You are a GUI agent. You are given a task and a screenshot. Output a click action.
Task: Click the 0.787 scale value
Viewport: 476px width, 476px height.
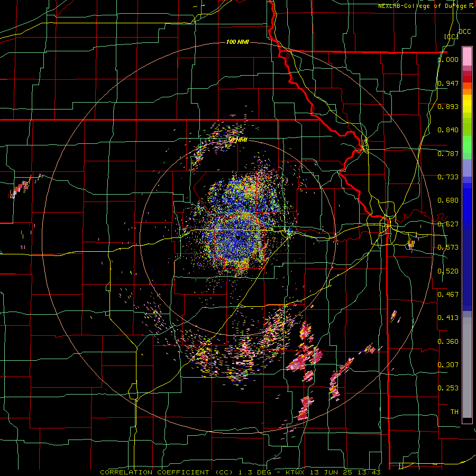click(x=448, y=153)
